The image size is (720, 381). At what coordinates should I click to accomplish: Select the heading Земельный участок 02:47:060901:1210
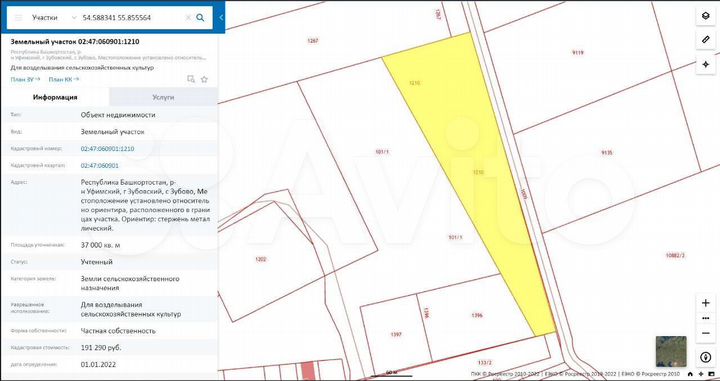[75, 41]
